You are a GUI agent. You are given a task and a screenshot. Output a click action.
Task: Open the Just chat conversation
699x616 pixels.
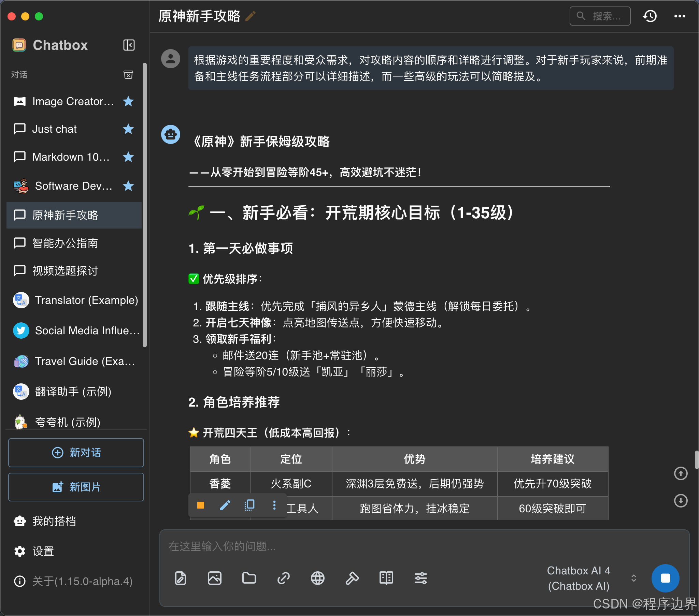point(74,129)
